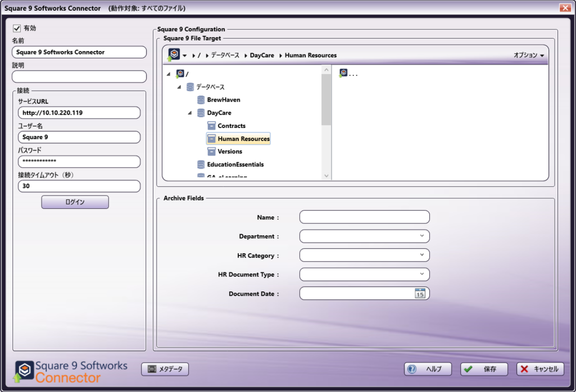This screenshot has height=392, width=576.
Task: Select the EducationEssentials tree item
Action: (x=235, y=165)
